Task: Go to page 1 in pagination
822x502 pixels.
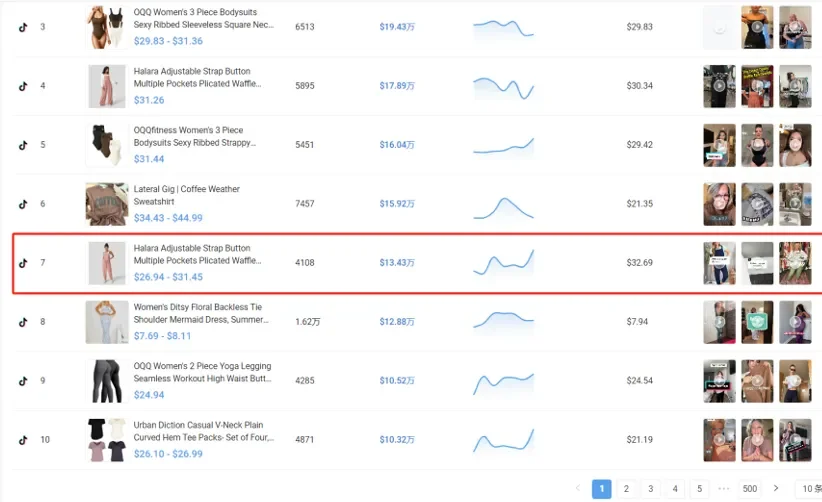Action: [602, 489]
